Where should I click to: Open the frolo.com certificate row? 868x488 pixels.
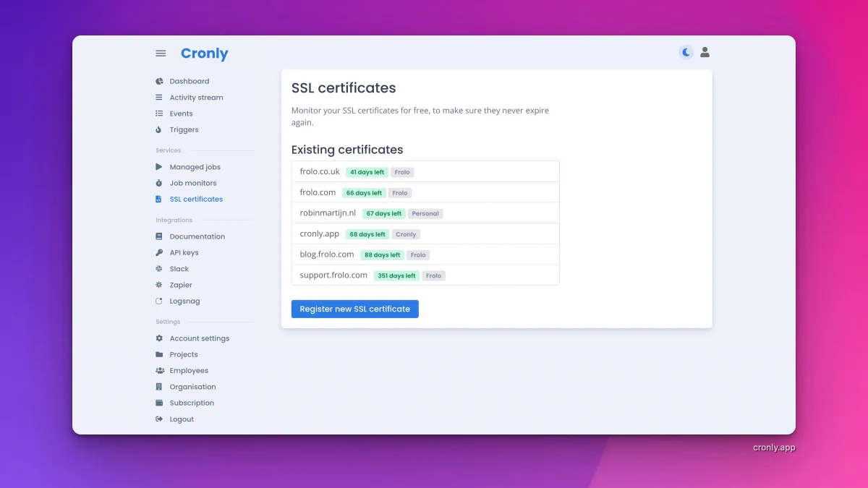[x=425, y=192]
